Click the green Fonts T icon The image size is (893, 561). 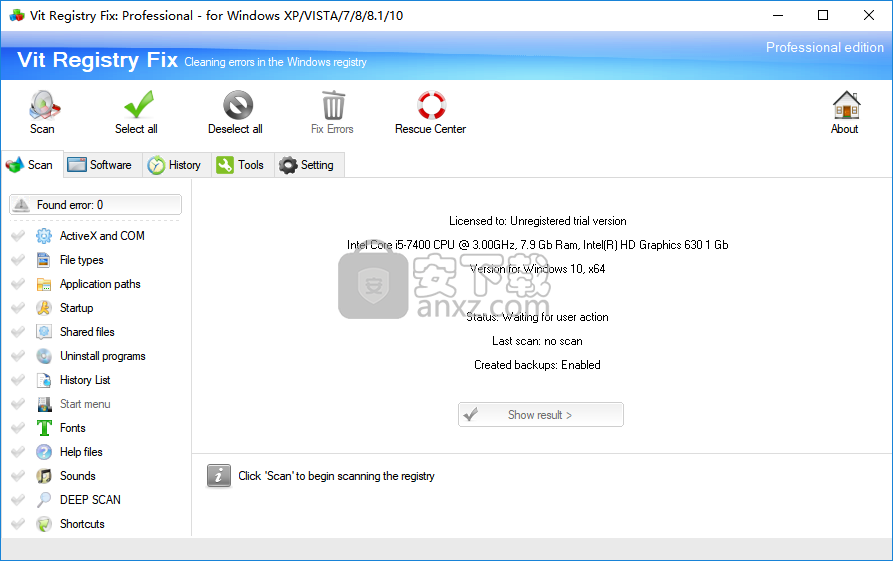[x=44, y=428]
